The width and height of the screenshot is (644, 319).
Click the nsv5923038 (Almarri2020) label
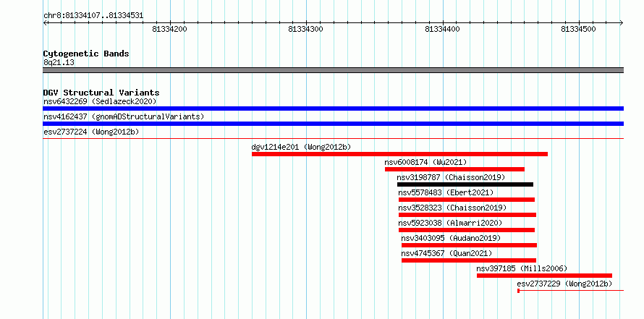tap(450, 223)
